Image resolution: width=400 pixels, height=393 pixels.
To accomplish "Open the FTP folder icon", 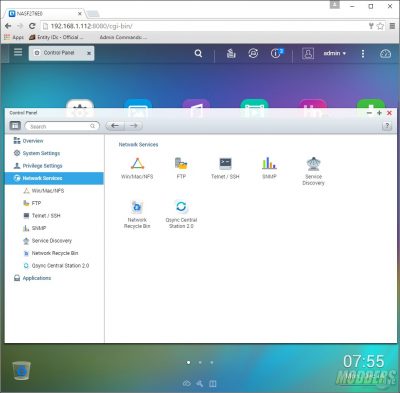I will pos(181,164).
